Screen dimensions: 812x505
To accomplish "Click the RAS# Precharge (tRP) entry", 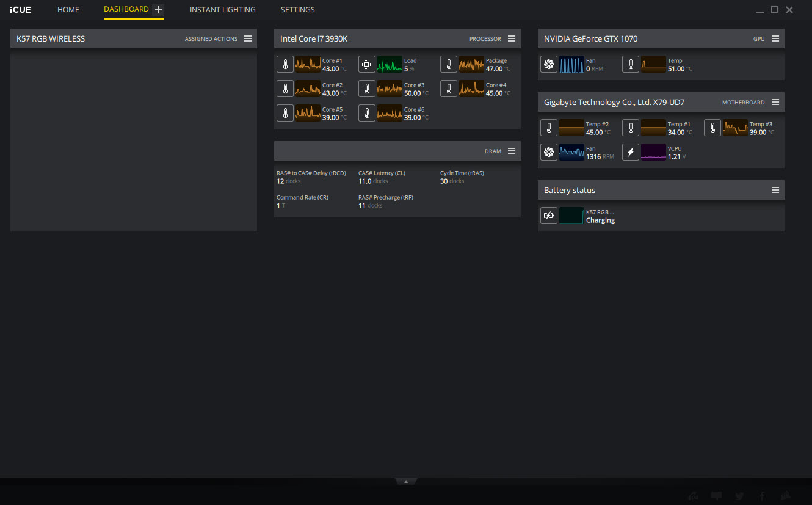I will (386, 202).
